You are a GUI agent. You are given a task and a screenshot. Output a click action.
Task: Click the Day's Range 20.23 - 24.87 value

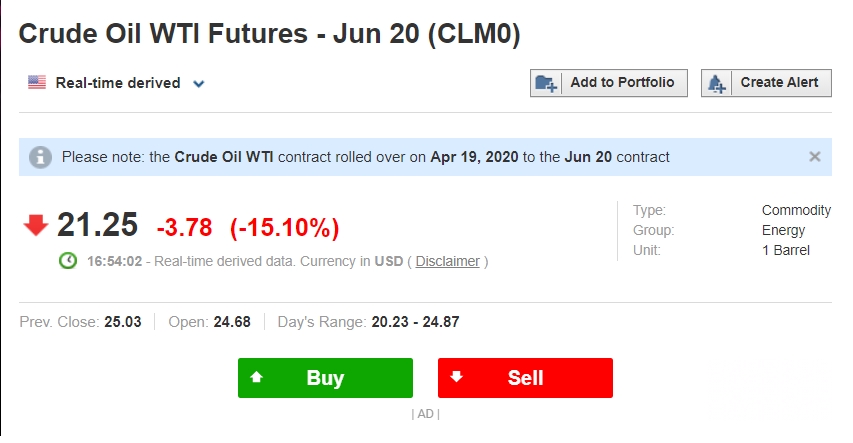(415, 322)
